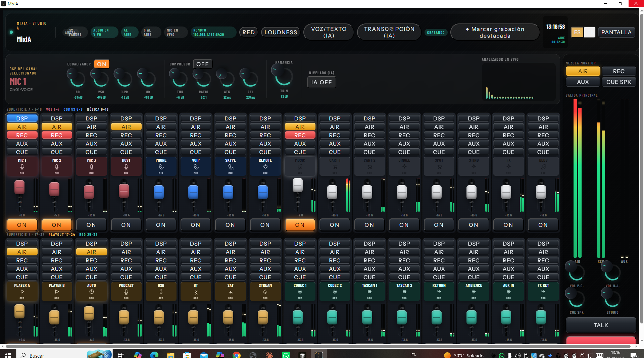Screen dimensions: 644x358
Task: Toggle the IA OFF leveling switch
Action: click(321, 82)
